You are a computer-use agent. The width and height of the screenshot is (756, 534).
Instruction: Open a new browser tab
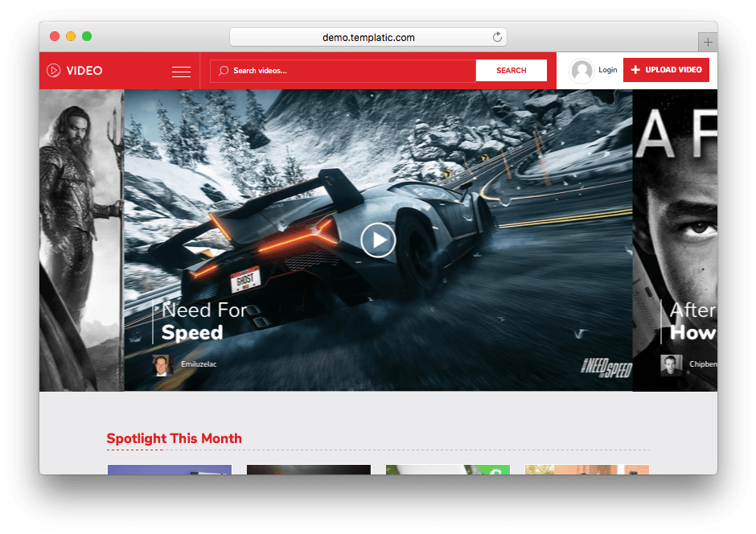[x=707, y=43]
